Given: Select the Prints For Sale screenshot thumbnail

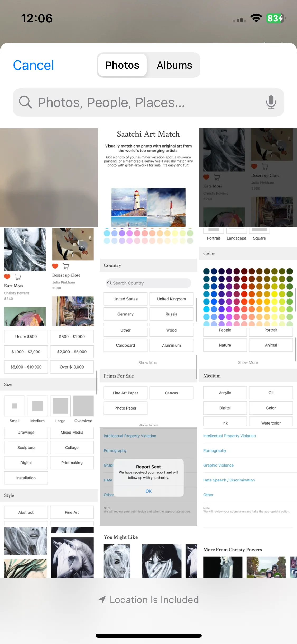Looking at the screenshot, I should point(148,377).
